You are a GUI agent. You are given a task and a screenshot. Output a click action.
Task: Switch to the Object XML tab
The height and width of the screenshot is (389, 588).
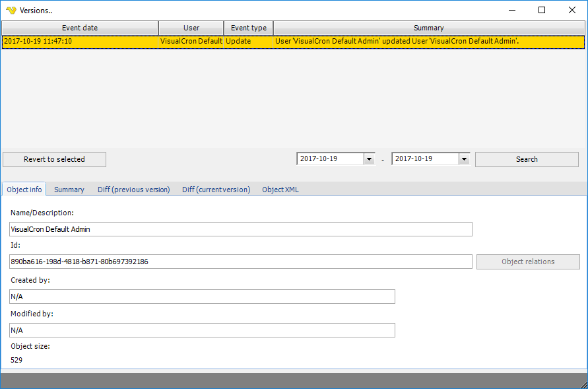pyautogui.click(x=280, y=190)
